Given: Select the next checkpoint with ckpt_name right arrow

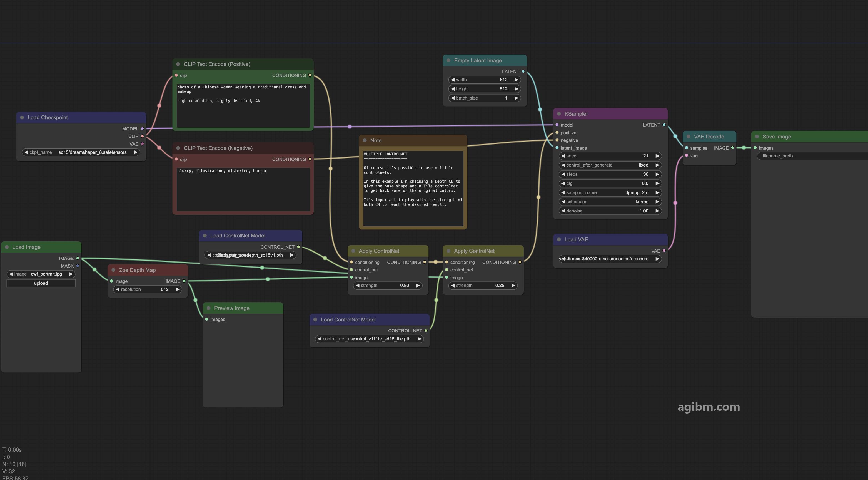Looking at the screenshot, I should (x=136, y=152).
